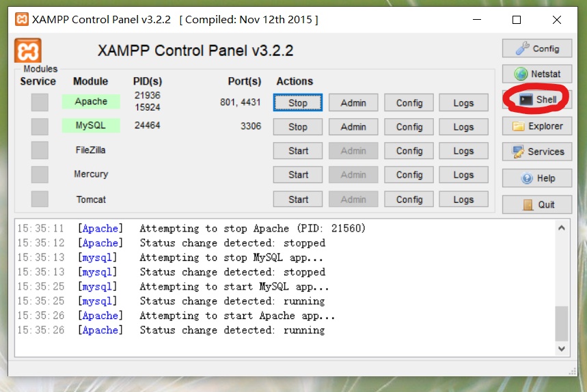Viewport: 587px width, 392px height.
Task: Click the XAMPP title bar icon
Action: 22,19
